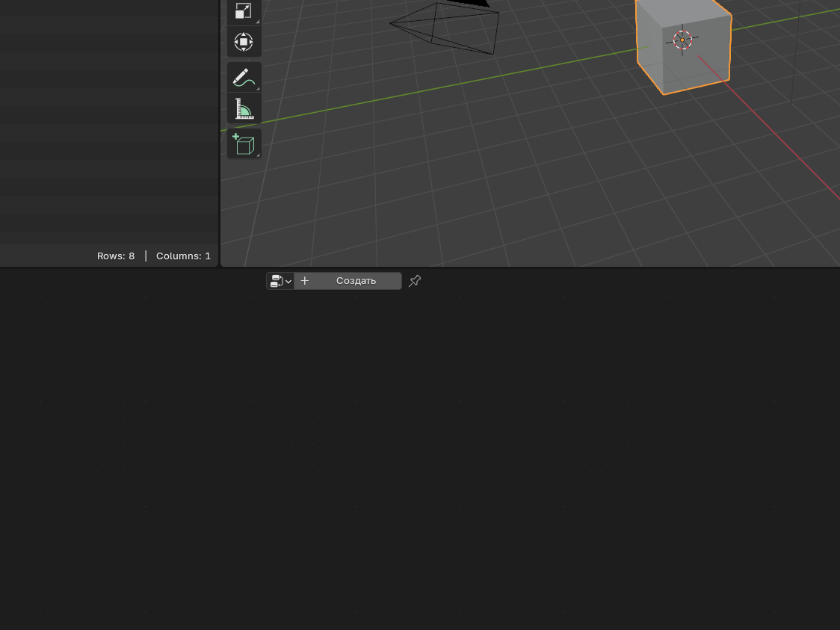The height and width of the screenshot is (630, 840).
Task: Activate the Annotate pencil tool
Action: point(244,77)
